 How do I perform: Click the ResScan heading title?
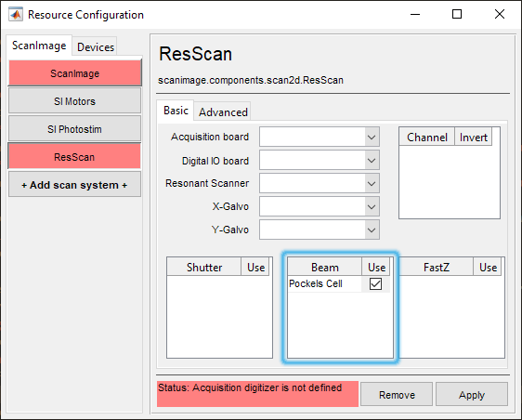click(x=195, y=54)
